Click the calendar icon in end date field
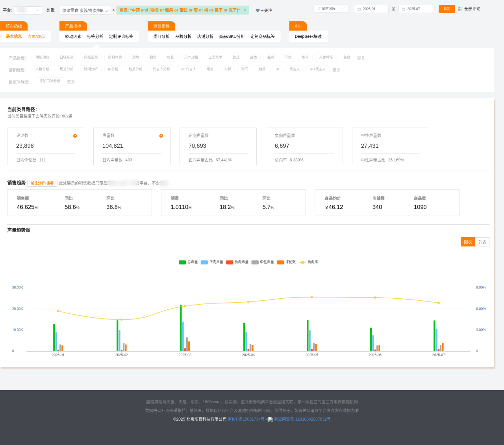Image resolution: width=504 pixels, height=445 pixels. [x=404, y=9]
